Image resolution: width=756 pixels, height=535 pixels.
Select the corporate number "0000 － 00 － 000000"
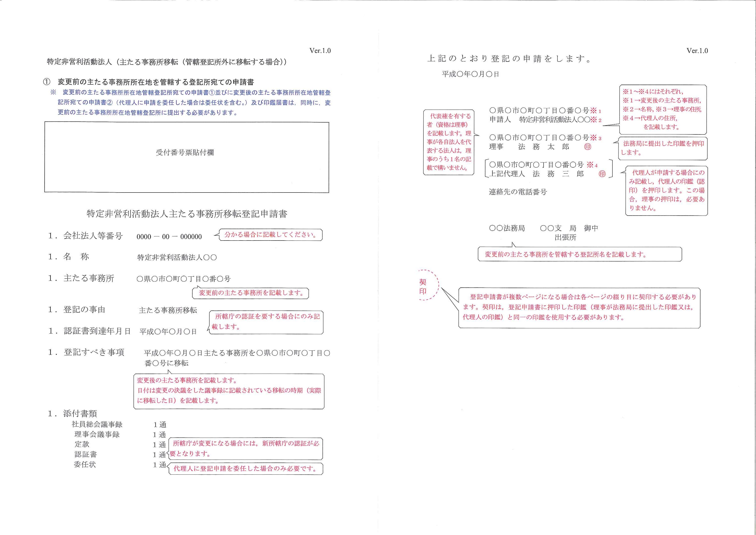coord(169,237)
